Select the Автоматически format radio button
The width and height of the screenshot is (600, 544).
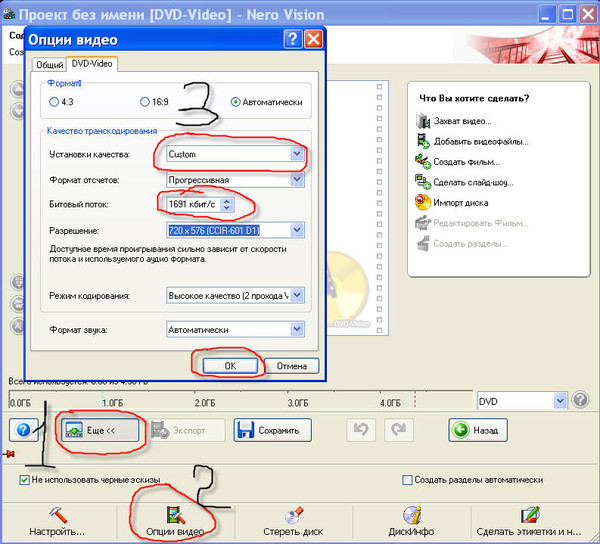[x=235, y=102]
